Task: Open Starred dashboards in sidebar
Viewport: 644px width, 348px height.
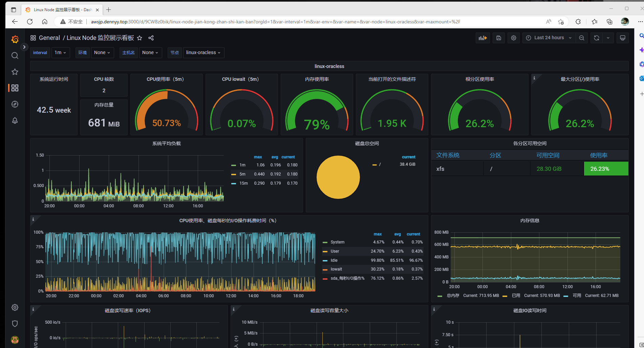Action: pos(15,72)
